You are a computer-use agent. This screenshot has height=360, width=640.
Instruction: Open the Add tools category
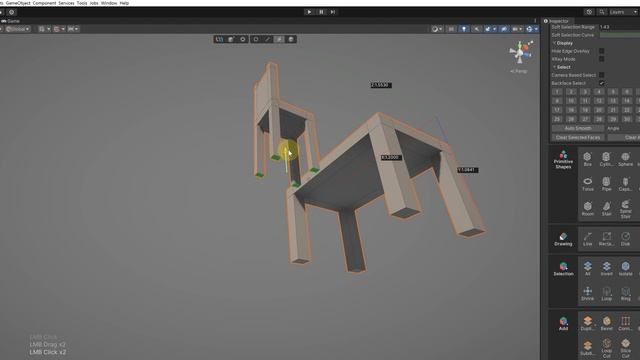tap(563, 323)
